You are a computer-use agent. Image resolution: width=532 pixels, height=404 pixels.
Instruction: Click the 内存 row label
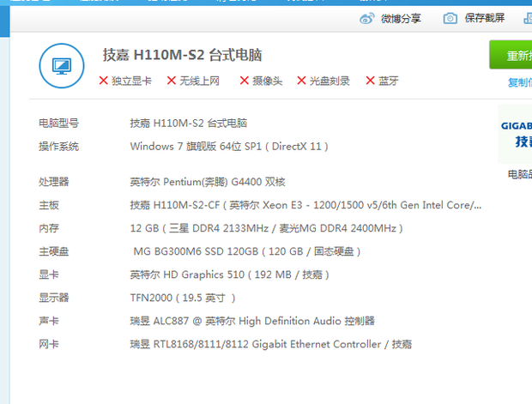point(49,228)
